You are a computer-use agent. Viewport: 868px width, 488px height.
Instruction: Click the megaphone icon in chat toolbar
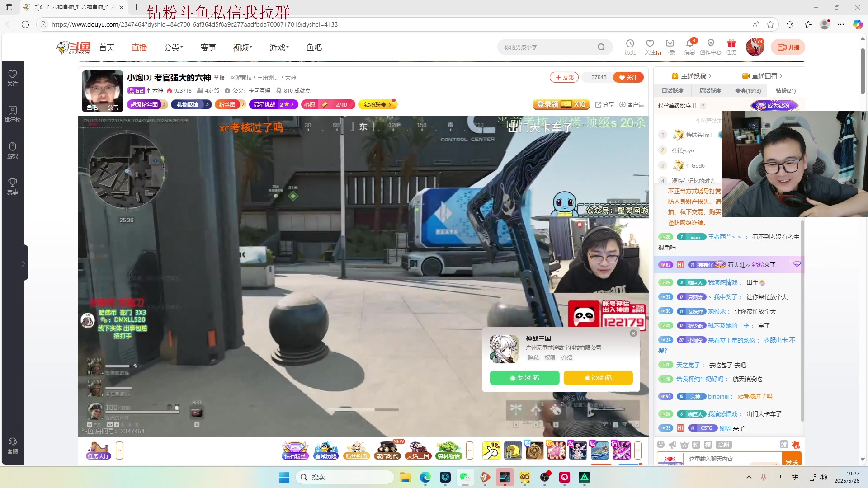pyautogui.click(x=673, y=445)
